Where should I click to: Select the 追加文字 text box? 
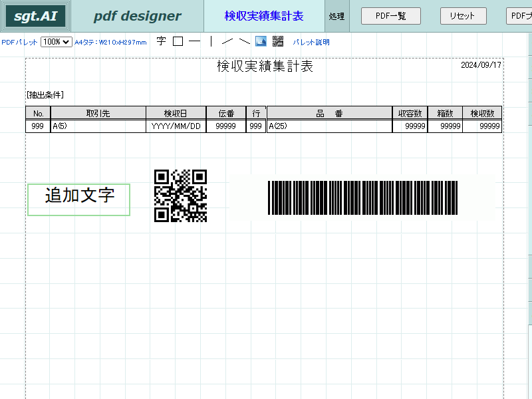coord(78,200)
